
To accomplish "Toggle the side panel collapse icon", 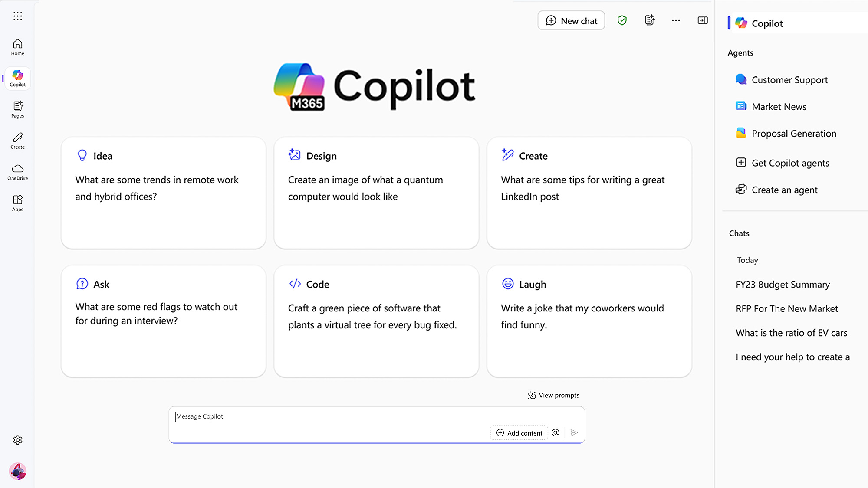I will (703, 20).
